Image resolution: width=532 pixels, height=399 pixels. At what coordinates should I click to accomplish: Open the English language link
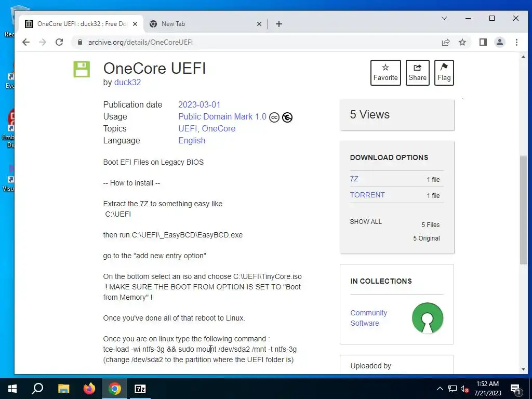click(x=192, y=140)
